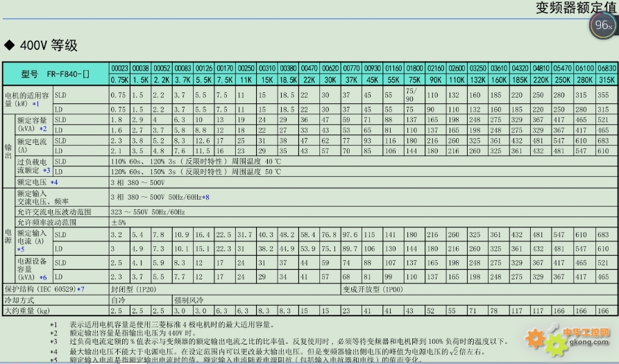The height and width of the screenshot is (364, 619).
Task: Click the 过负载电流额定 row label
Action: (x=33, y=166)
